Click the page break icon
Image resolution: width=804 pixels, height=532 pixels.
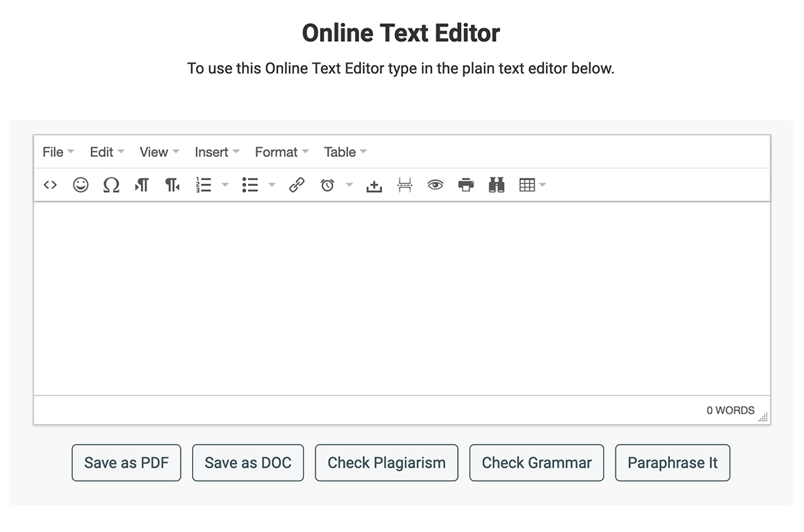click(x=405, y=185)
